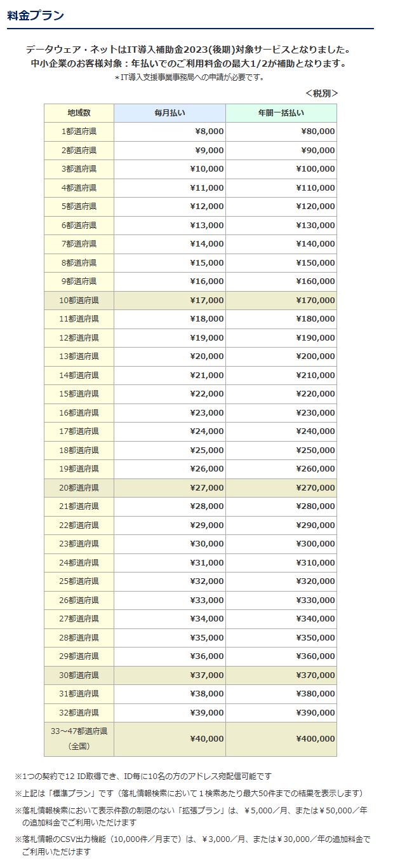The height and width of the screenshot is (868, 393).
Task: Select the ¥37,000 monthly price cell
Action: click(x=207, y=675)
